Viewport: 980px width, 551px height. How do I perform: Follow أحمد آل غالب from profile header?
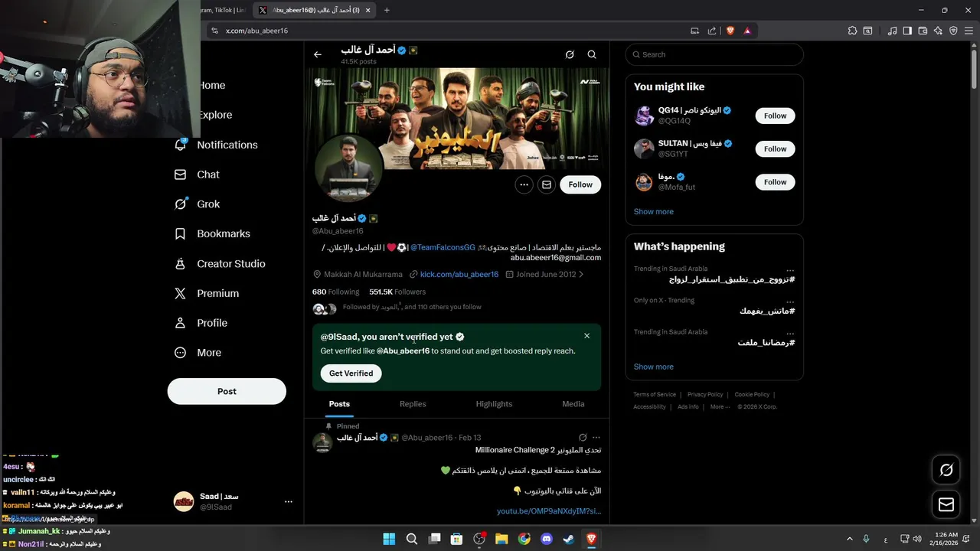coord(580,184)
